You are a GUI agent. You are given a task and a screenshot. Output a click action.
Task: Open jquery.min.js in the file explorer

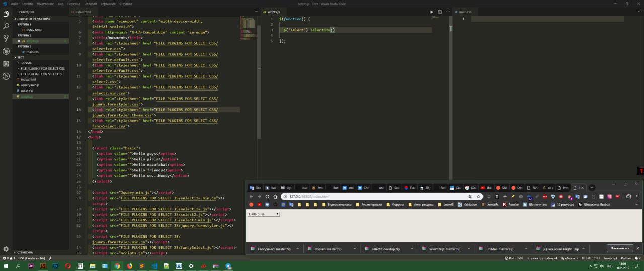[x=30, y=85]
